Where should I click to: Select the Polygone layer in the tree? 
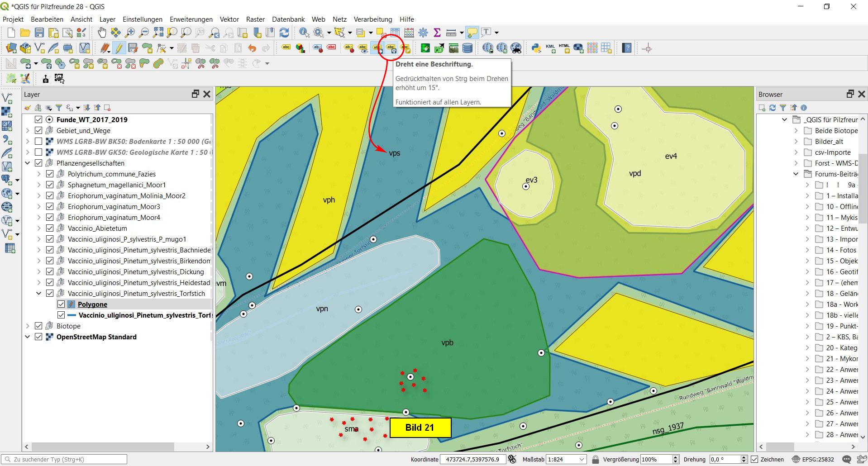click(92, 304)
